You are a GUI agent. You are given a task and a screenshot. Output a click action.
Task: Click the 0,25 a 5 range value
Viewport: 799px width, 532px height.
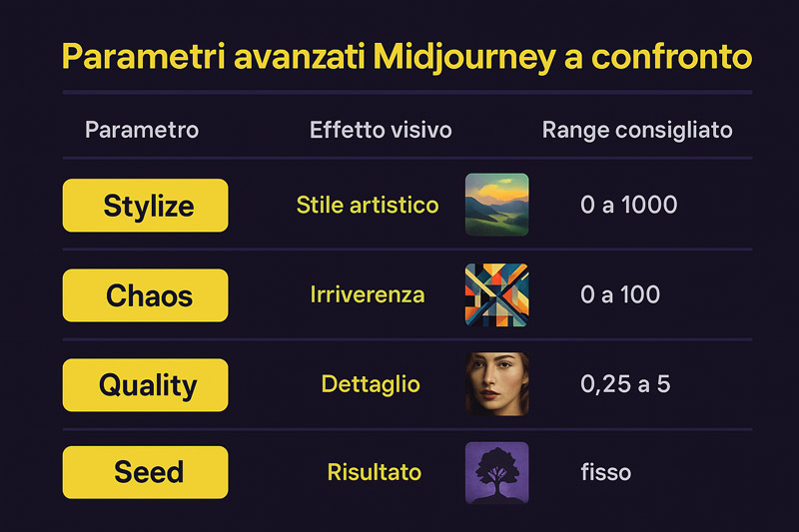point(625,384)
